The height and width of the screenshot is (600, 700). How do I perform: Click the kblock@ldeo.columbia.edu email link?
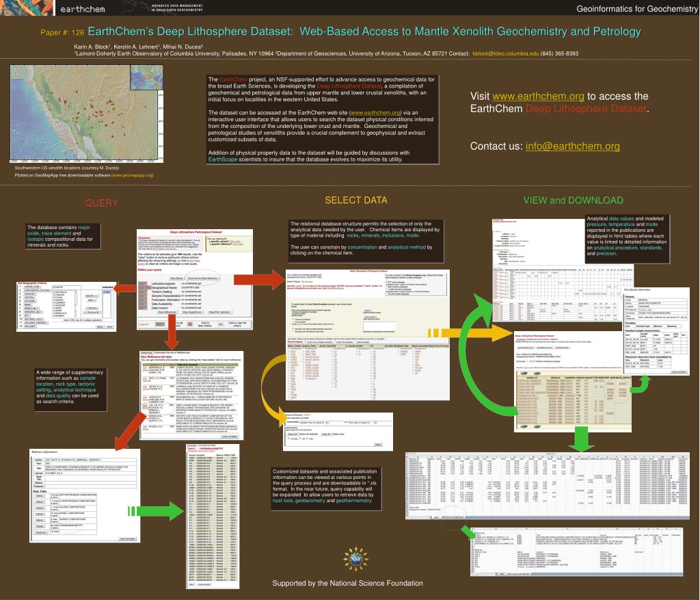click(x=505, y=53)
